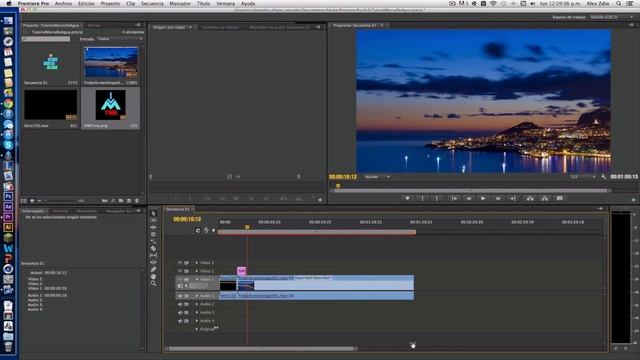Expand the Audio 1 track

point(197,296)
